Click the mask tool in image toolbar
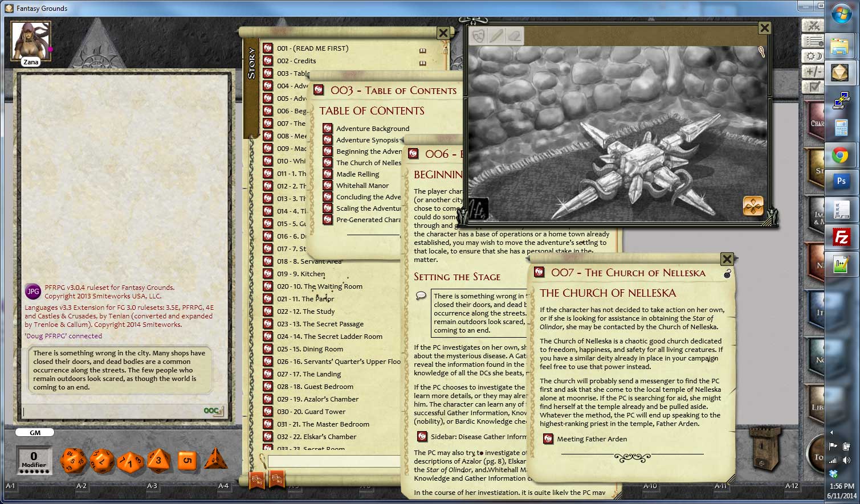The width and height of the screenshot is (860, 504). [479, 36]
